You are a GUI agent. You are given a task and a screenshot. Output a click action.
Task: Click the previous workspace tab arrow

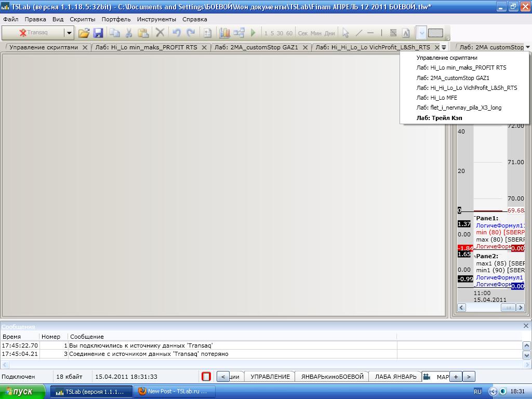(223, 377)
